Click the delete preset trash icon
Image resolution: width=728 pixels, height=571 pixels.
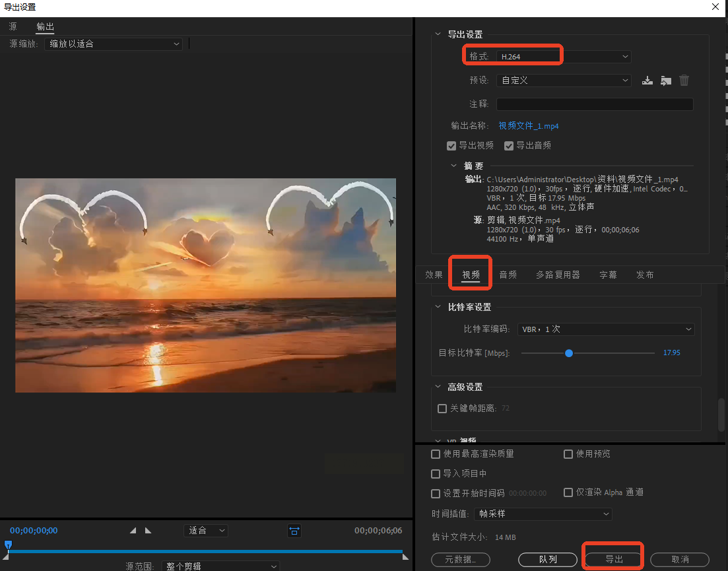coord(684,81)
